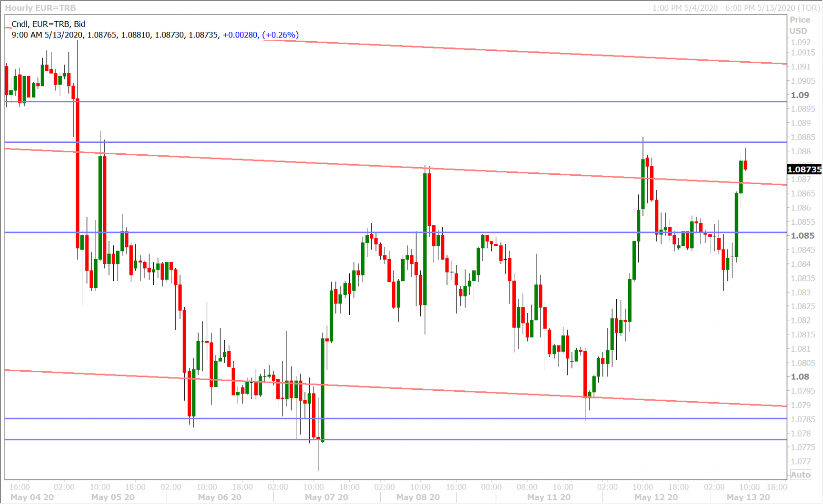Image resolution: width=823 pixels, height=504 pixels.
Task: Click the bold 1.085 price axis label
Action: pos(802,236)
